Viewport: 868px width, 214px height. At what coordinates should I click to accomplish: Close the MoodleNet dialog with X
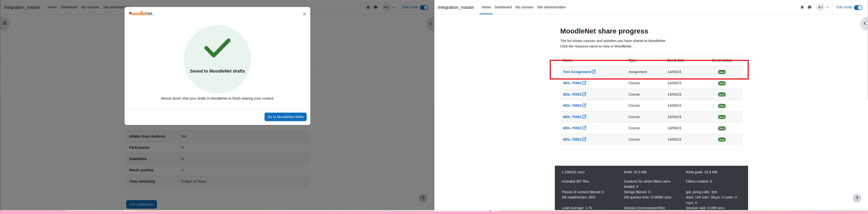[x=304, y=14]
